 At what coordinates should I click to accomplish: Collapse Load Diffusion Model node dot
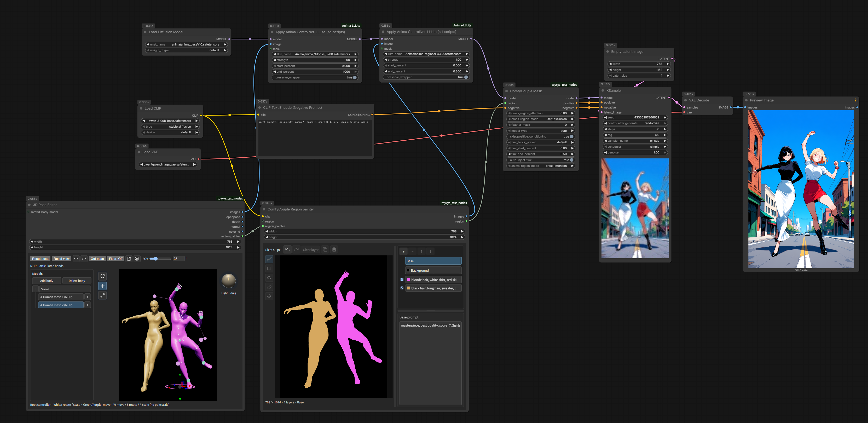click(145, 32)
